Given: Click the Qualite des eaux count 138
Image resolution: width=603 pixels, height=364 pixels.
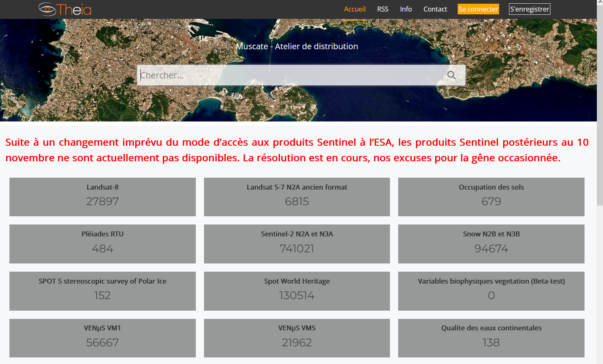Looking at the screenshot, I should pyautogui.click(x=491, y=343).
